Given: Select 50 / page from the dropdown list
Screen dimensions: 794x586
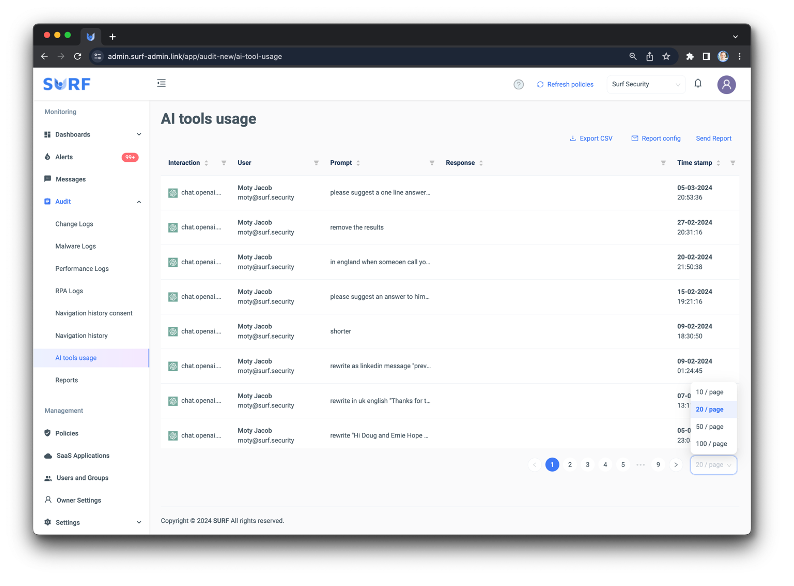Looking at the screenshot, I should point(711,426).
